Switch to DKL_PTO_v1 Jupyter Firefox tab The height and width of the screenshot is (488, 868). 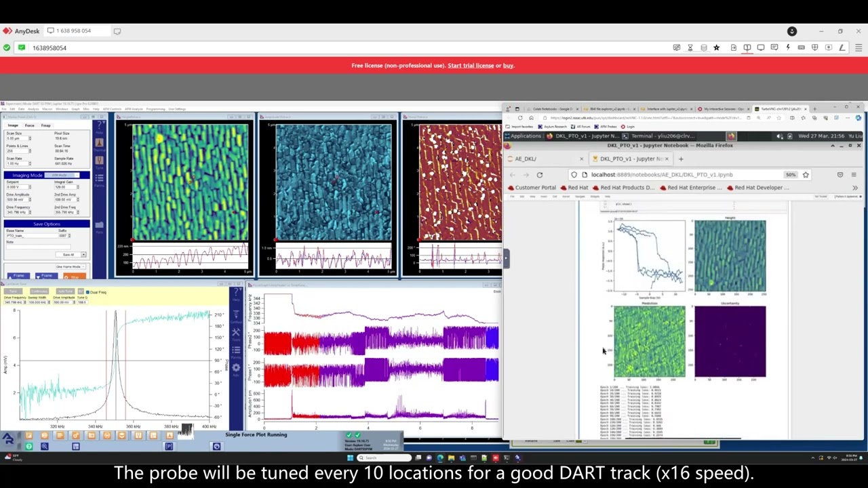631,159
